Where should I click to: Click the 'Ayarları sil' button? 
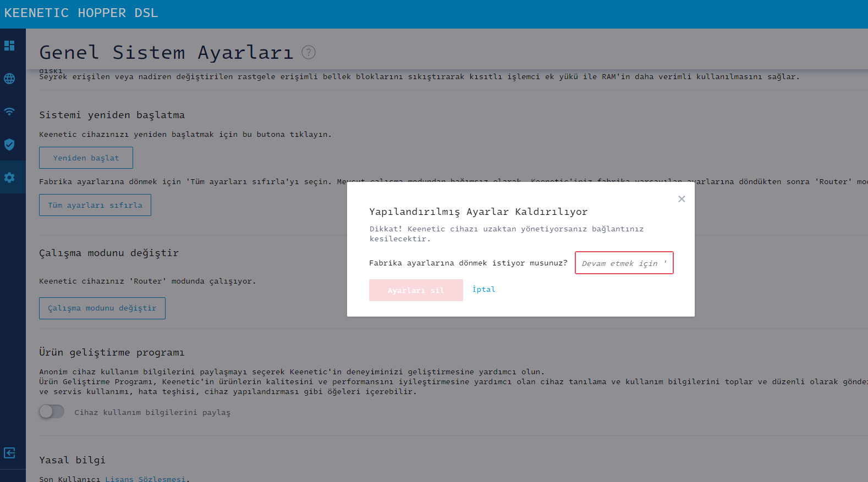(416, 290)
